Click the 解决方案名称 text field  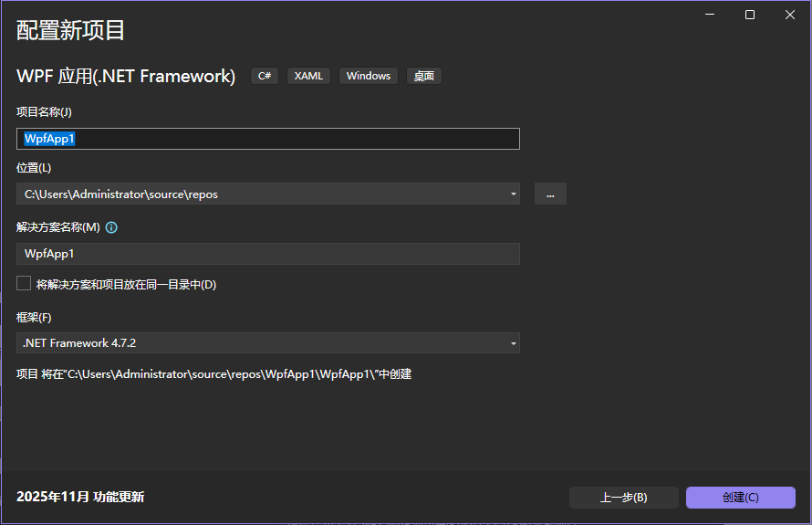(268, 254)
